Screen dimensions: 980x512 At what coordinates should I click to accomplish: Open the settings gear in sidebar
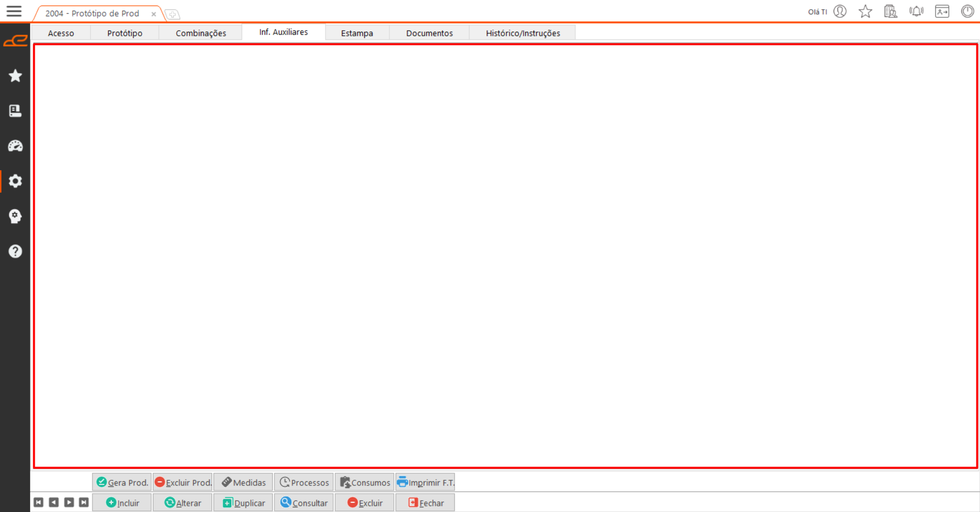point(15,181)
